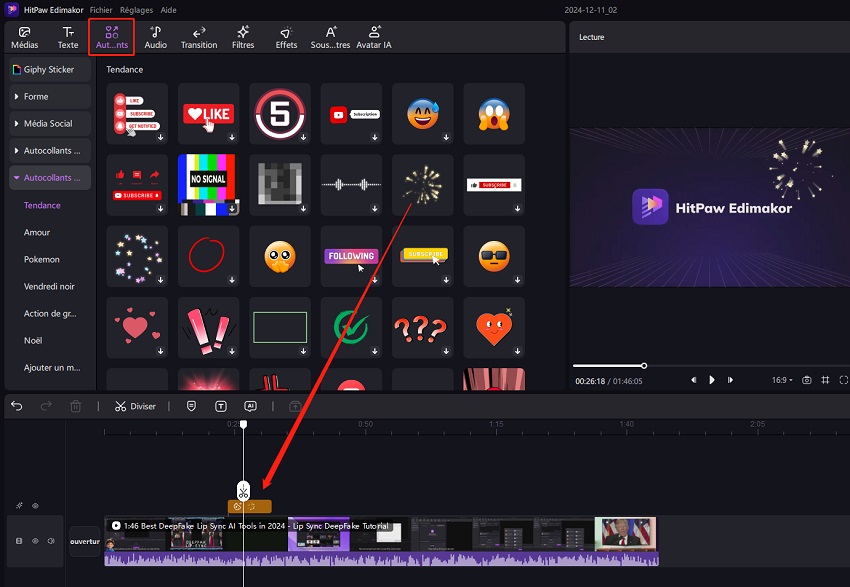
Task: Toggle main video track visibility eye
Action: (x=35, y=541)
